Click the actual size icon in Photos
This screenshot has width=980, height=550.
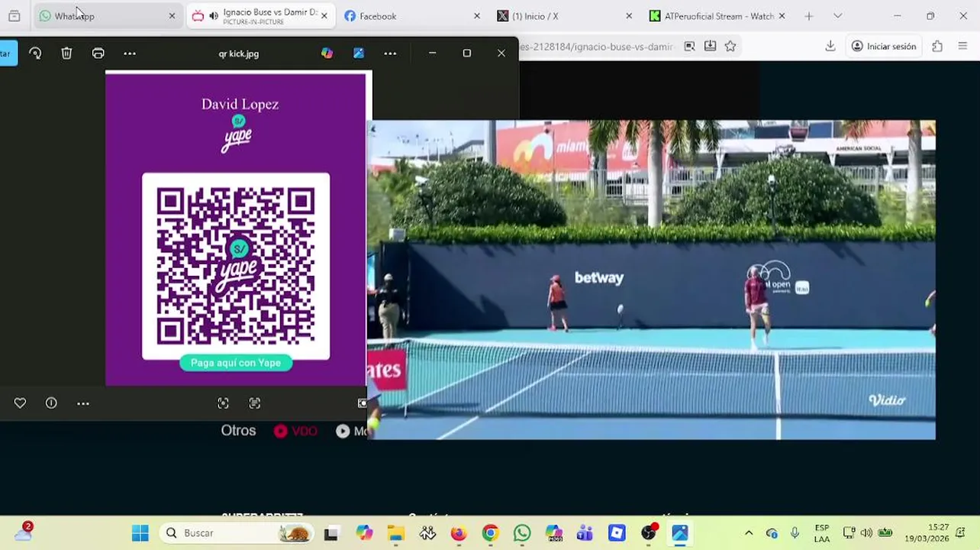click(255, 403)
